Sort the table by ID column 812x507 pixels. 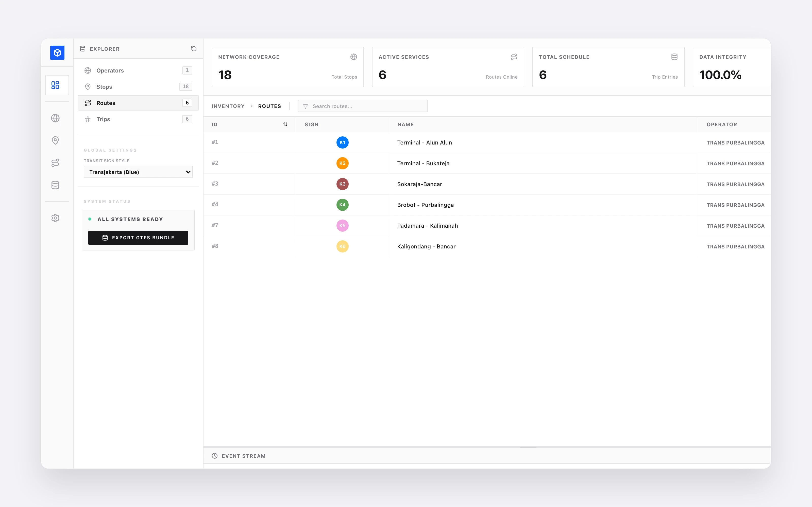point(285,124)
